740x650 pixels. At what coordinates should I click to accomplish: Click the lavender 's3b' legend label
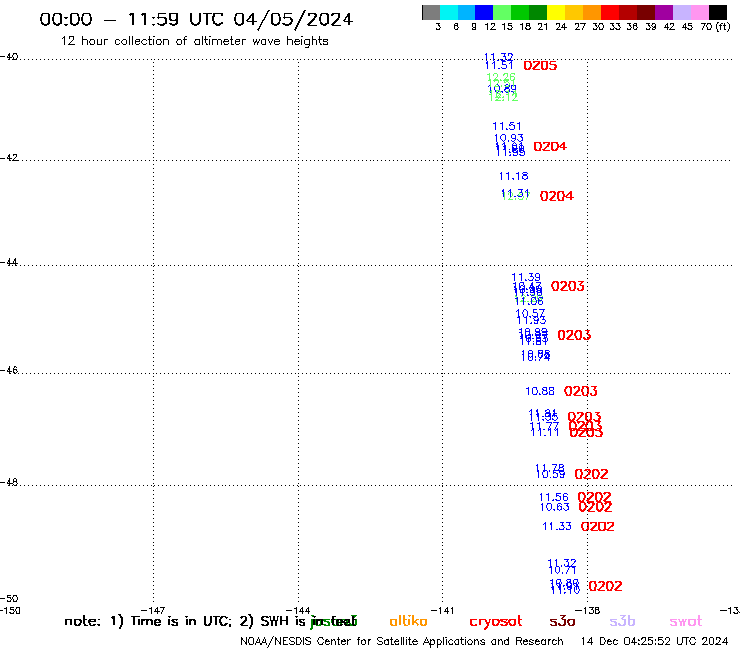(x=622, y=621)
